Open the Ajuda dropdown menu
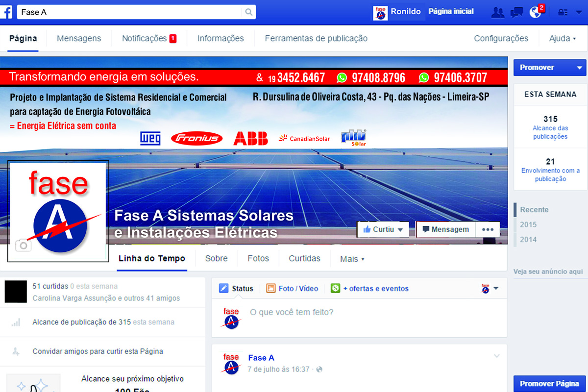 click(x=562, y=38)
